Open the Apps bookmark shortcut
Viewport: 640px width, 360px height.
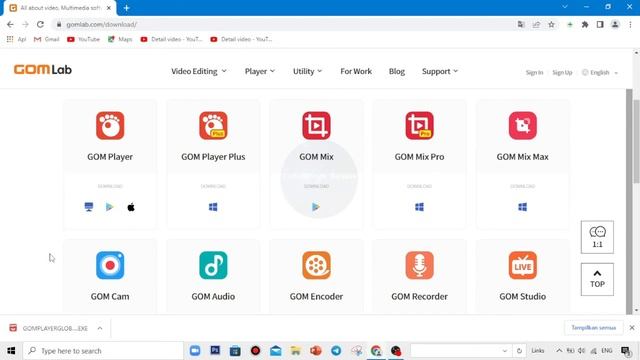16,39
